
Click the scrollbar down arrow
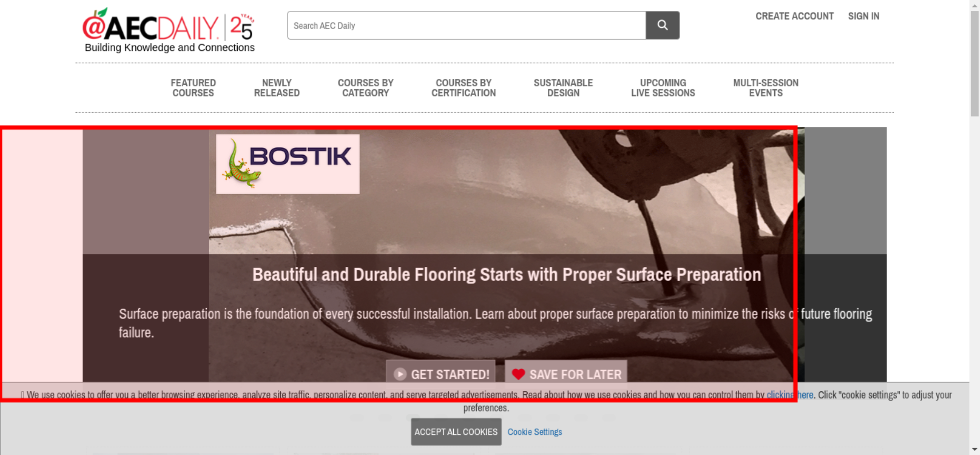[x=975, y=449]
